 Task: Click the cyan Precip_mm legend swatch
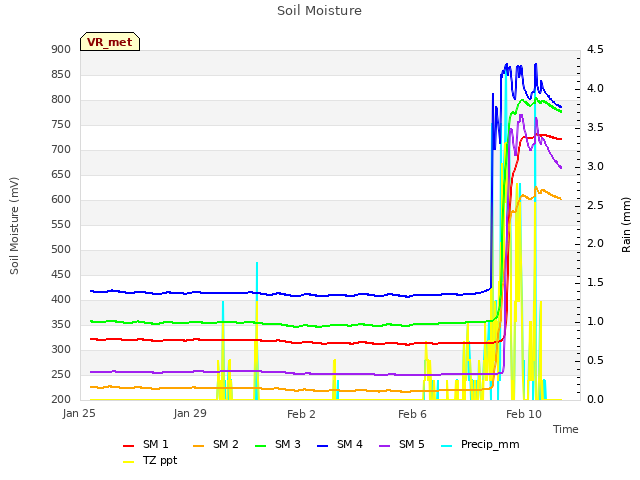447,446
